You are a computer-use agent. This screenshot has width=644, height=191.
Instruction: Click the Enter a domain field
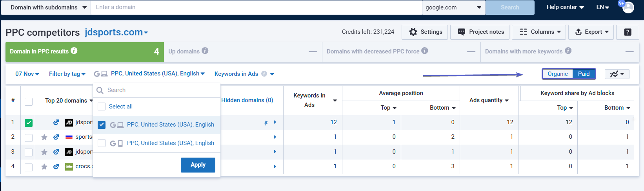257,7
